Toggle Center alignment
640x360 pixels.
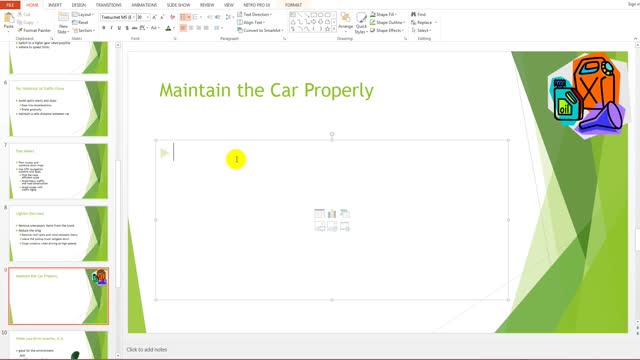click(191, 28)
